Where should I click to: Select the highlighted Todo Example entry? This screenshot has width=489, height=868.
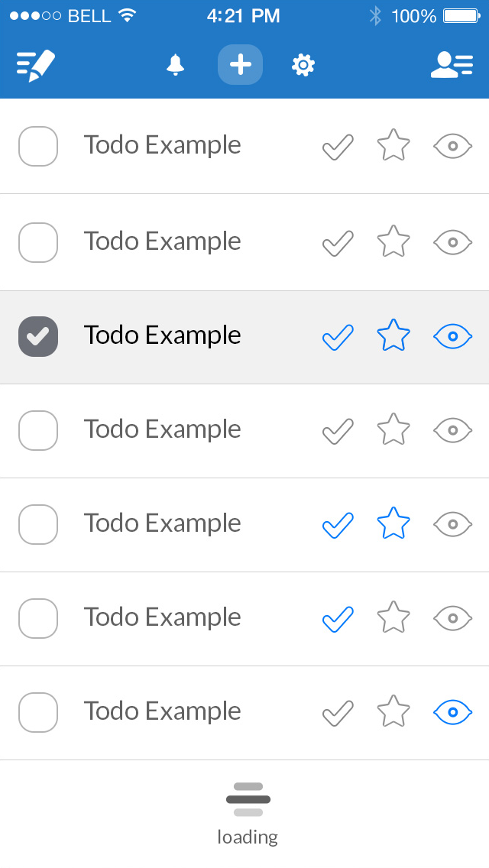click(x=162, y=335)
